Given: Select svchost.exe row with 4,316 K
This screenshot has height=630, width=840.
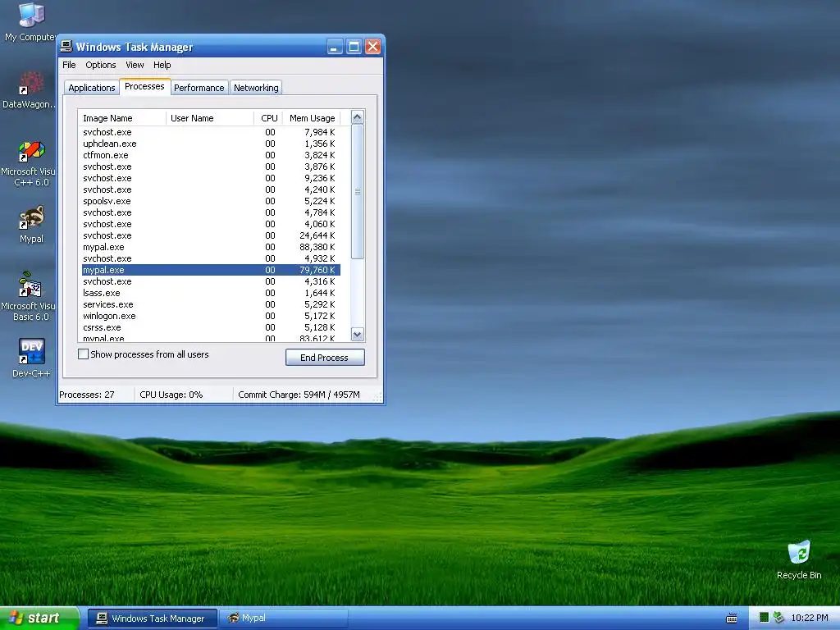Looking at the screenshot, I should 211,282.
